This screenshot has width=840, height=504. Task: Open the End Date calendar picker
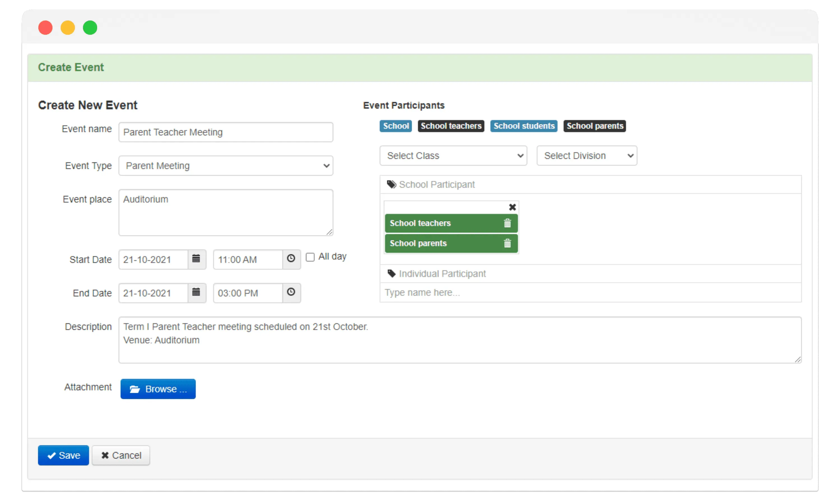point(196,293)
